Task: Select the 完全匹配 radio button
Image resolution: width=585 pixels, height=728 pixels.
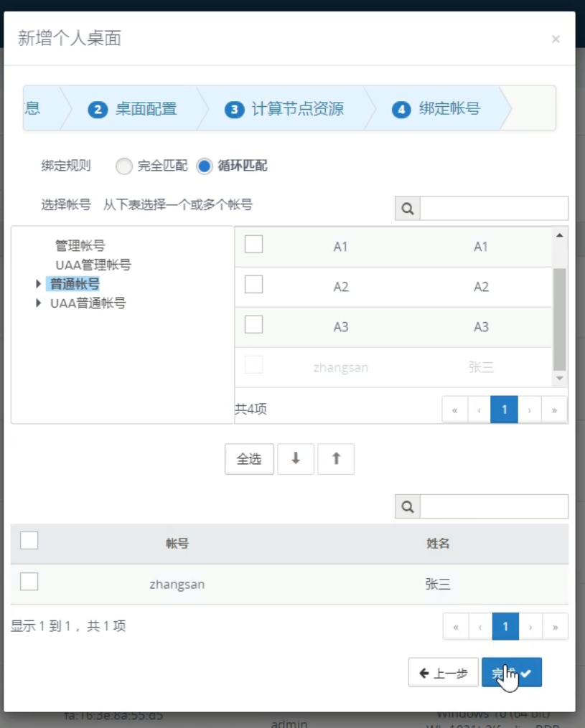Action: (124, 166)
